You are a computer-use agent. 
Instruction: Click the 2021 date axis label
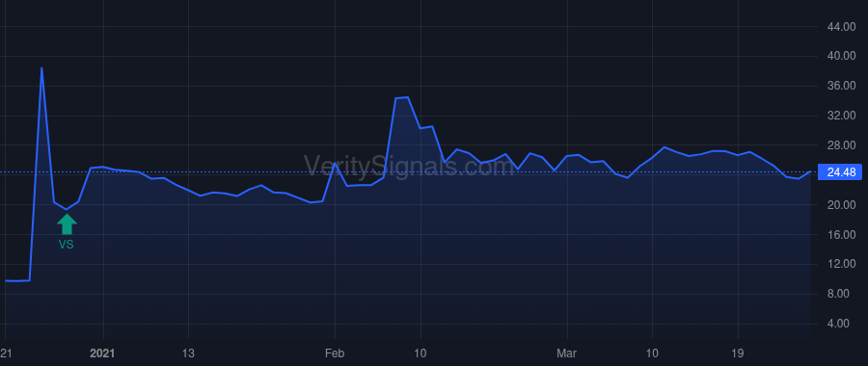(x=103, y=353)
